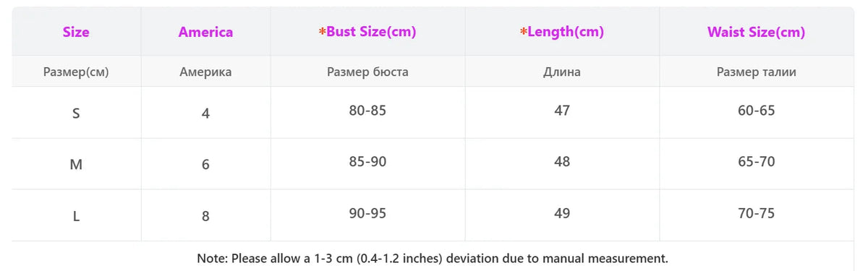The image size is (868, 271).
Task: Select the Waist Size(cm) header
Action: 756,32
